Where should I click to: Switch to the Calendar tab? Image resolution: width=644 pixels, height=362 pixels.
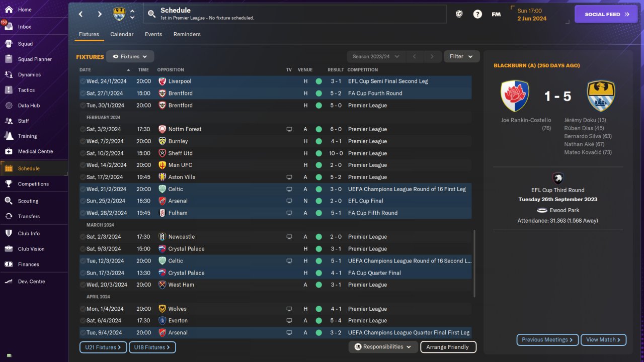coord(122,34)
